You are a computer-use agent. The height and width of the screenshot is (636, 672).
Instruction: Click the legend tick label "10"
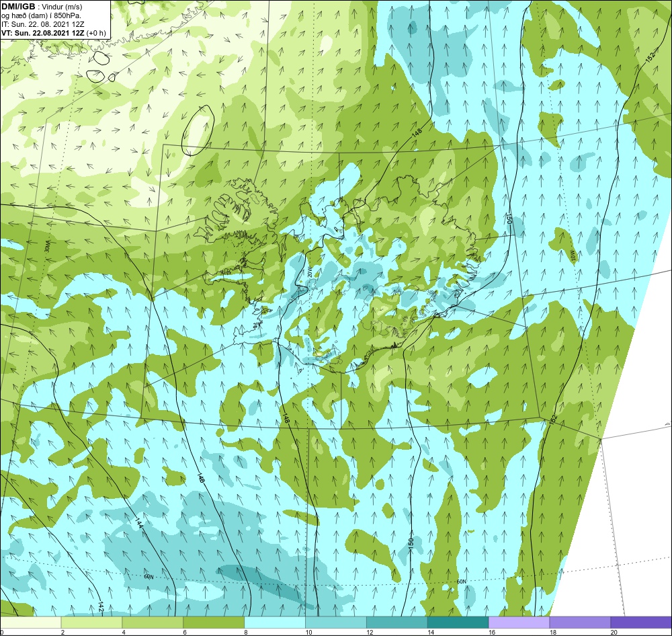[x=308, y=632]
